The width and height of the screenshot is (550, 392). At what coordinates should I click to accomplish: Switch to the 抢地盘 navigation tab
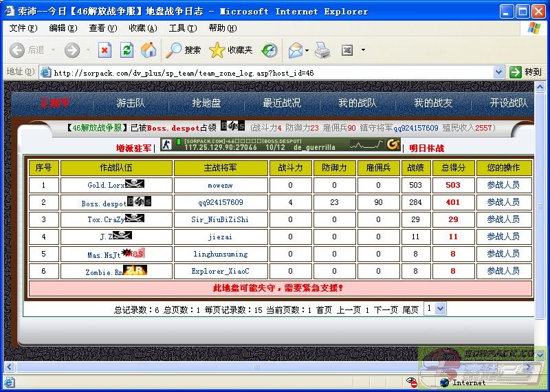tap(206, 103)
